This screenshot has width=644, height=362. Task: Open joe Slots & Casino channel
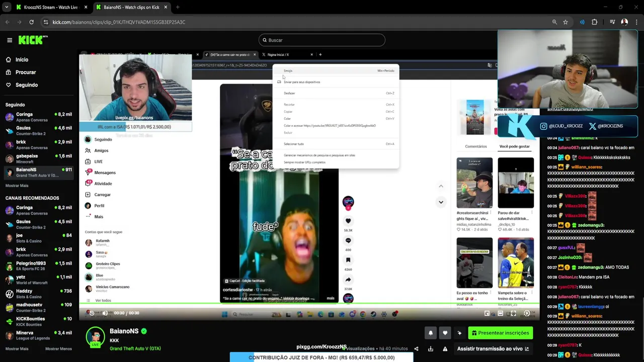pos(38,238)
